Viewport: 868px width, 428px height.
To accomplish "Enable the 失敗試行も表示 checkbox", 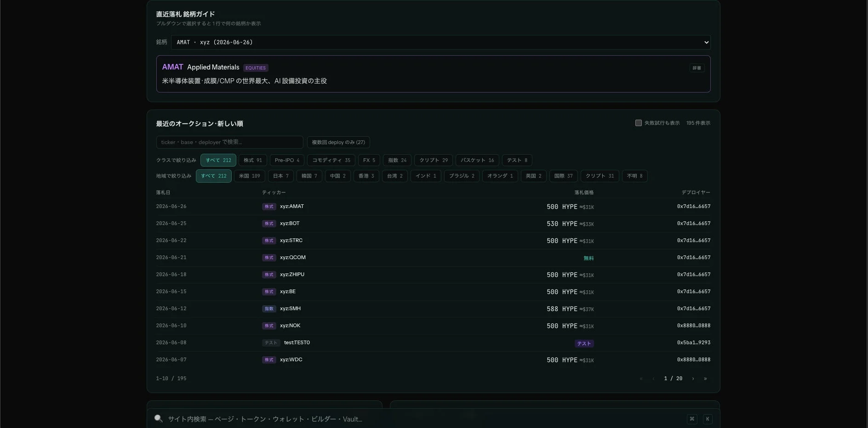I will (x=638, y=123).
